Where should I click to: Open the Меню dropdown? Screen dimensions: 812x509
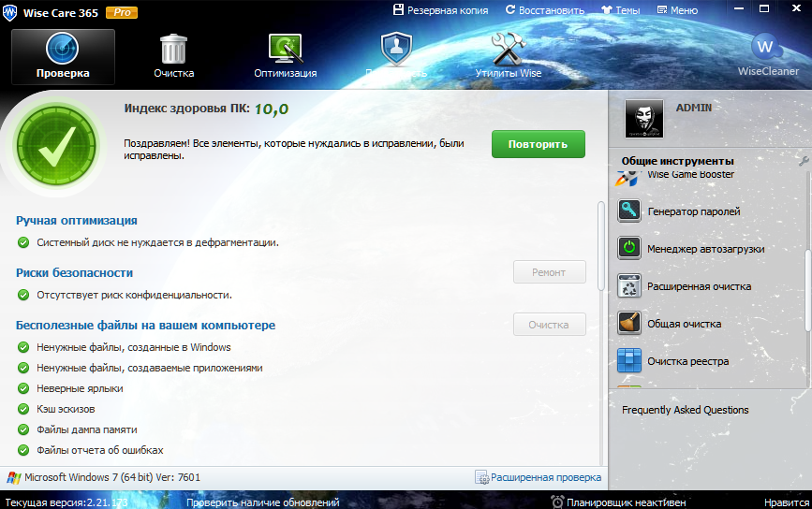tap(677, 10)
